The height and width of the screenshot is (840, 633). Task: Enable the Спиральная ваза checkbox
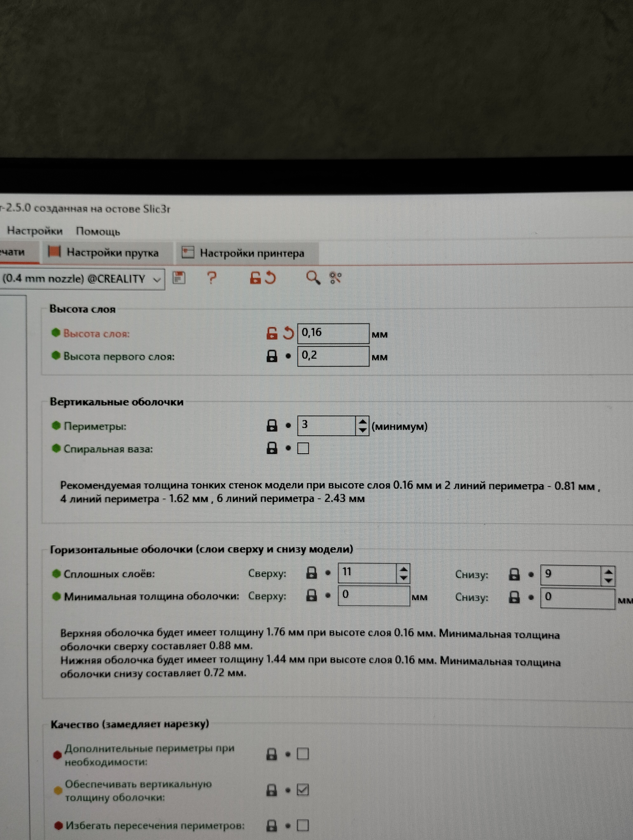[303, 448]
